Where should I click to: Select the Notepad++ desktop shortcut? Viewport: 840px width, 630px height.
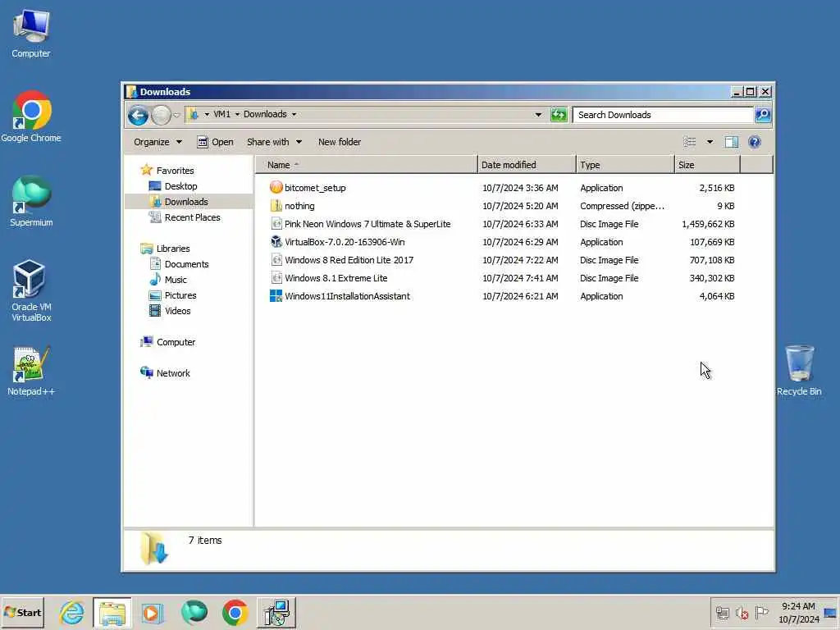pos(31,371)
